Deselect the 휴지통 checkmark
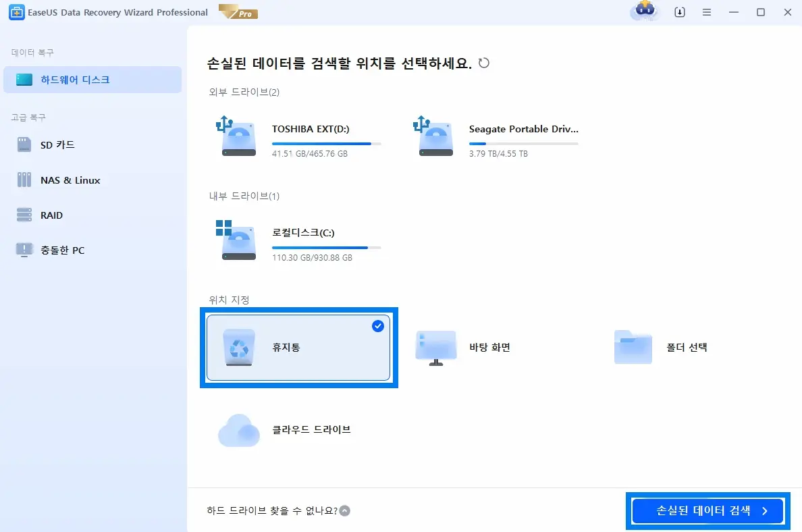The height and width of the screenshot is (532, 802). (x=378, y=326)
